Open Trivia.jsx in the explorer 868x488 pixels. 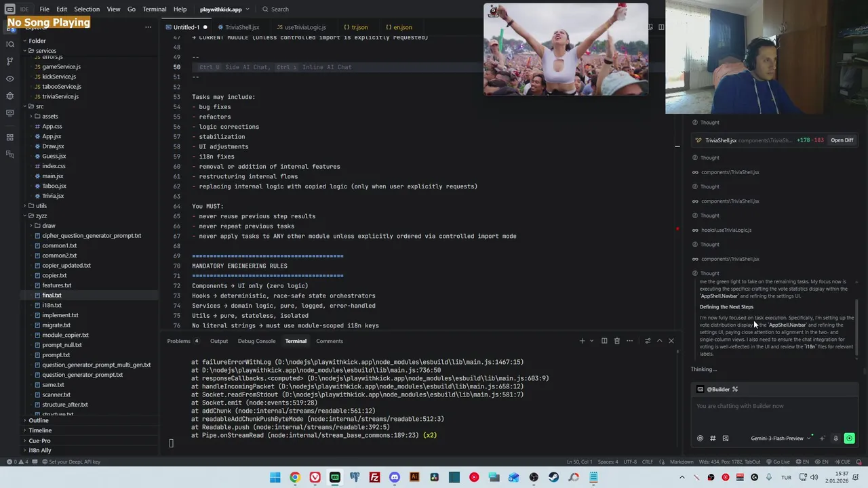(53, 196)
